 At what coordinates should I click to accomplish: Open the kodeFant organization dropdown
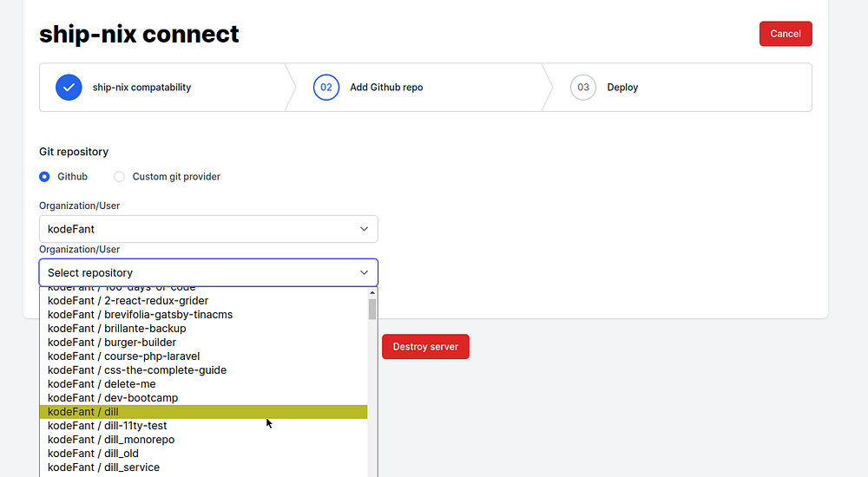[208, 229]
